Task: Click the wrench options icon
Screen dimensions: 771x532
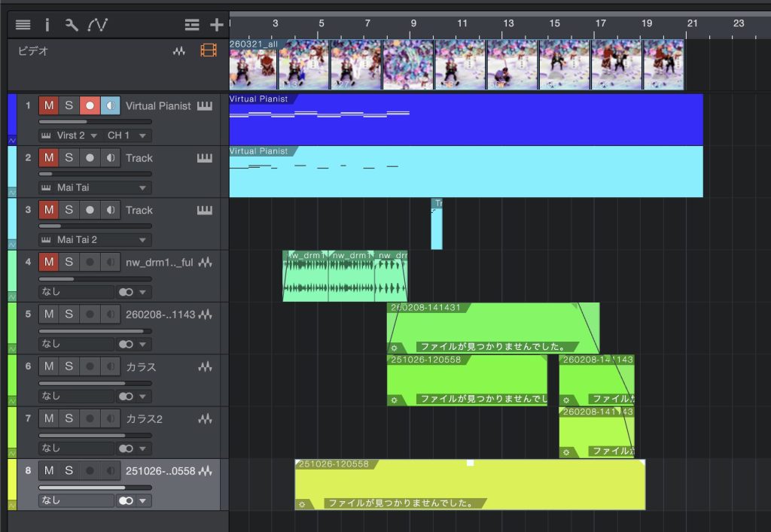Action: coord(72,25)
